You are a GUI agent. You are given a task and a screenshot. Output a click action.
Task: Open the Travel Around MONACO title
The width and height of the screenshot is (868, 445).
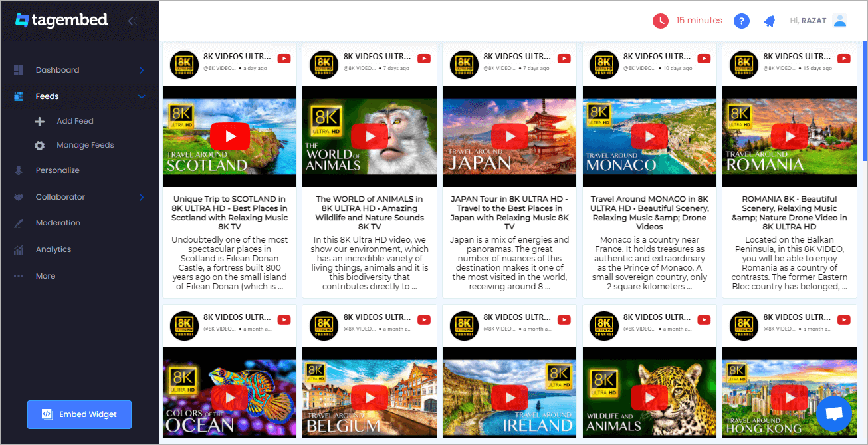[649, 213]
